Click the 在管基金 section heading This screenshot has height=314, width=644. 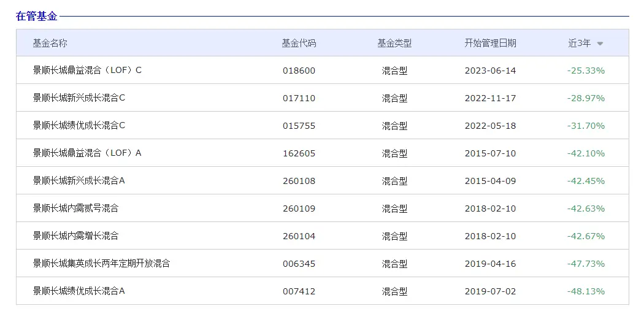coord(37,17)
